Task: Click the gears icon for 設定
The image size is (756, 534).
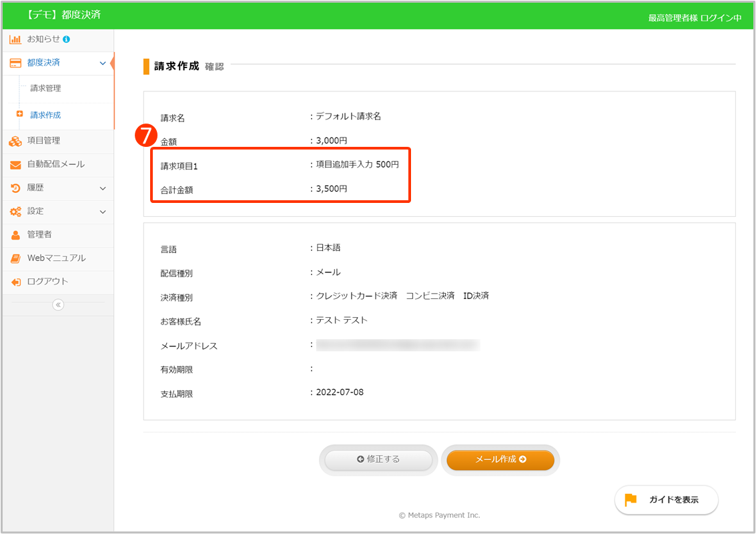Action: coord(15,212)
